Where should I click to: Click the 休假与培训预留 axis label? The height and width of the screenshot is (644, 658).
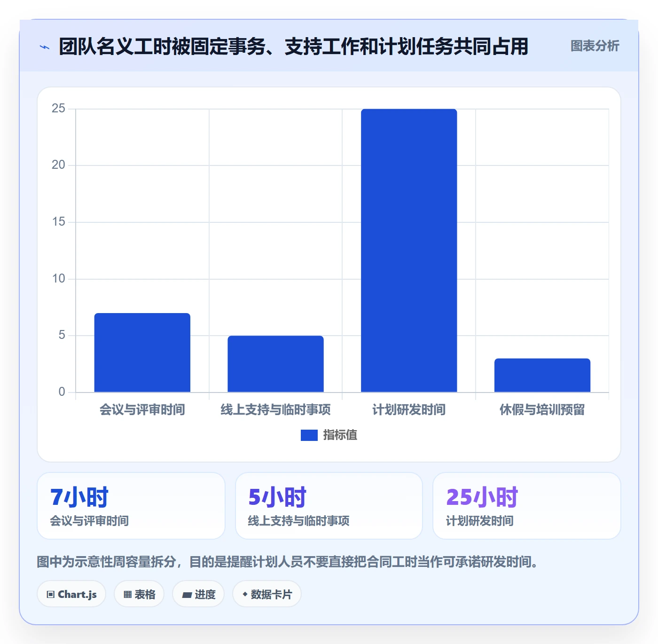pos(542,410)
